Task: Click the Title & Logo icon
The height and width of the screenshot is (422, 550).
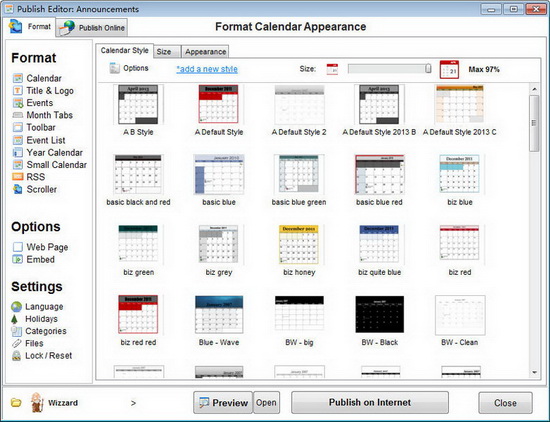Action: click(18, 91)
